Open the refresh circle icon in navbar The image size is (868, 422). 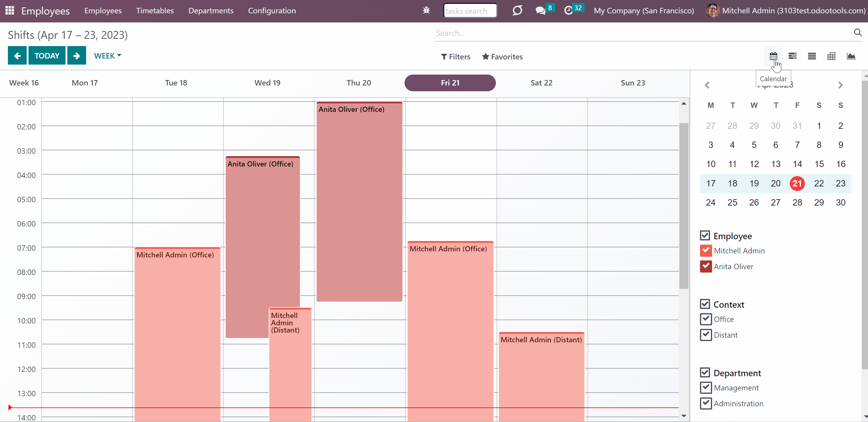517,10
